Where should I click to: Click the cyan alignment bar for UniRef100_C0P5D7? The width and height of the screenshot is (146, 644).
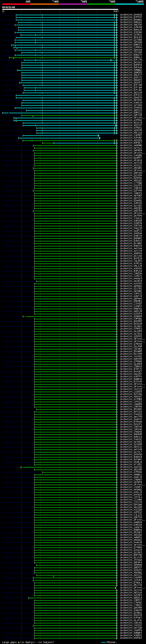pyautogui.click(x=61, y=135)
